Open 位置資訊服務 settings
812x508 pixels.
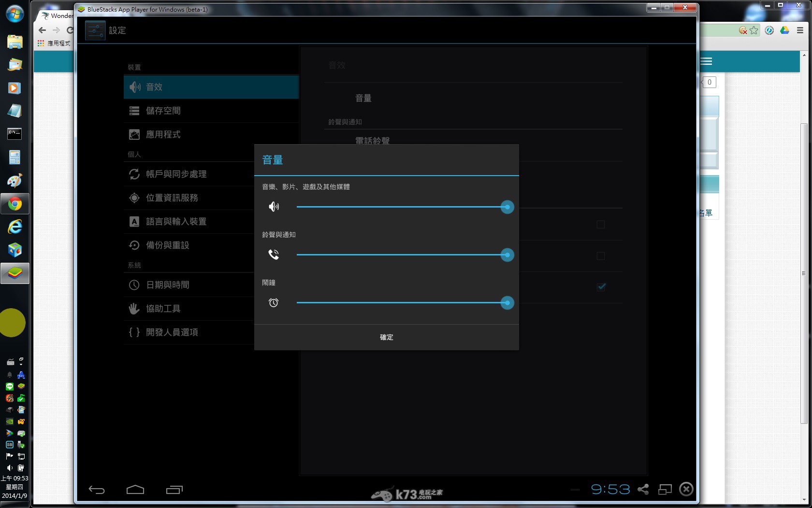[x=189, y=198]
